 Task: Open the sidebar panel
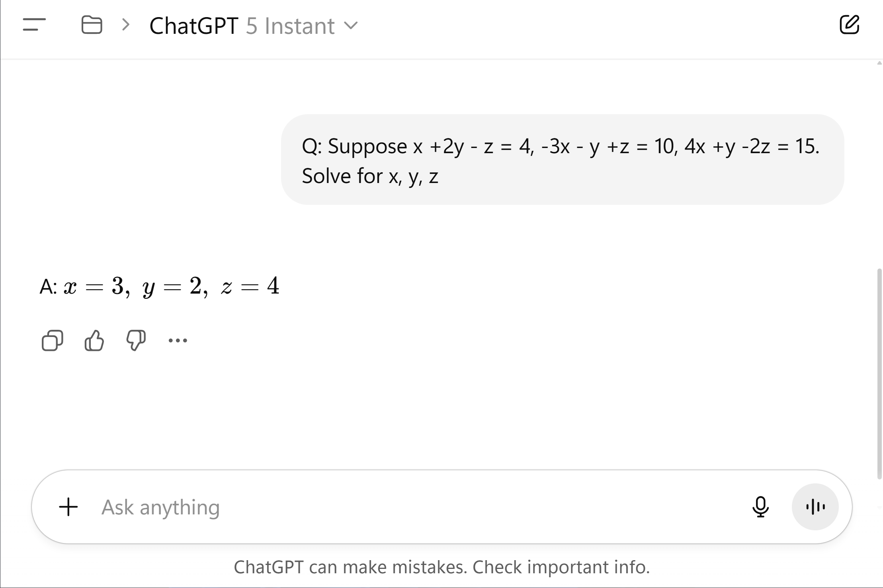(34, 25)
